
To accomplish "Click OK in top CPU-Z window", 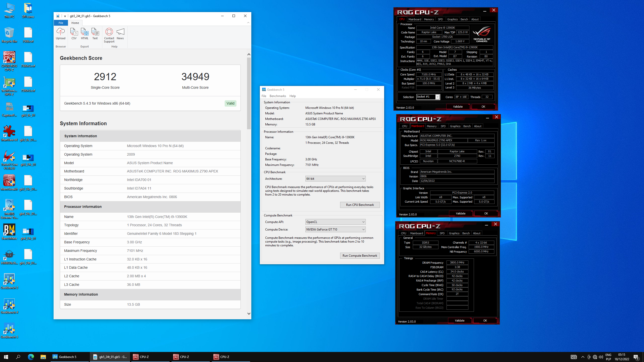I will tap(483, 107).
